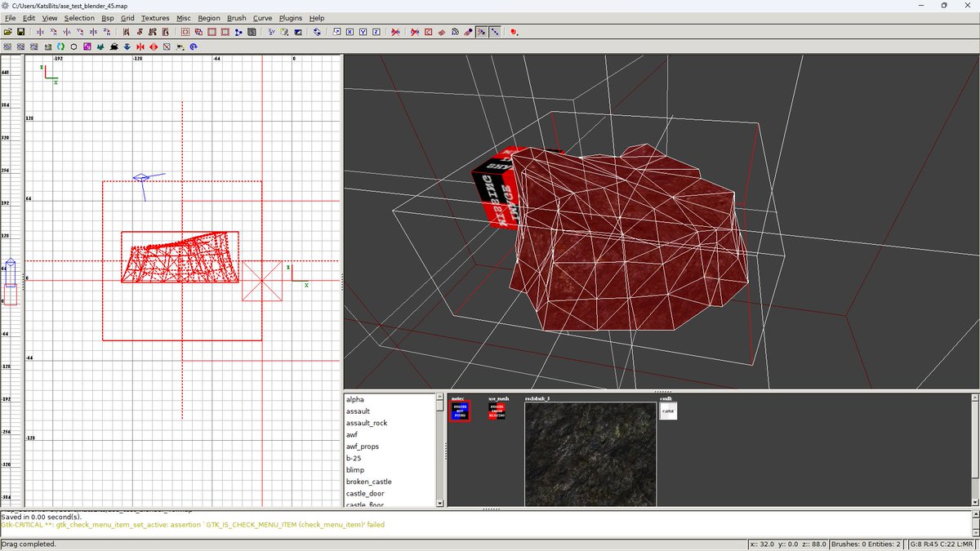This screenshot has width=980, height=551.
Task: Choose the awf_props entry in texture list
Action: 363,447
